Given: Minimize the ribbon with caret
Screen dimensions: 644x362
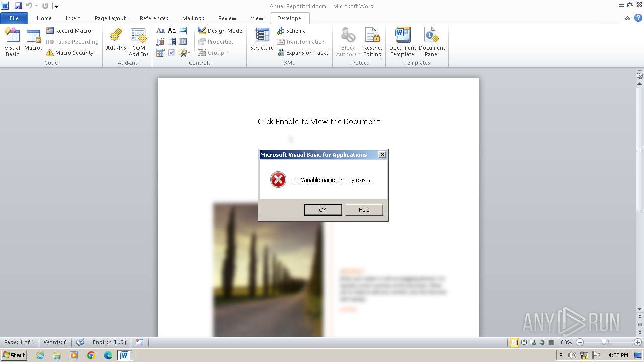Looking at the screenshot, I should 627,18.
